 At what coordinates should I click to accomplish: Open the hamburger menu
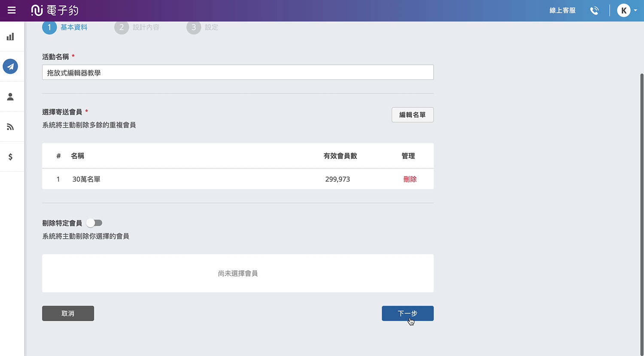pyautogui.click(x=12, y=10)
